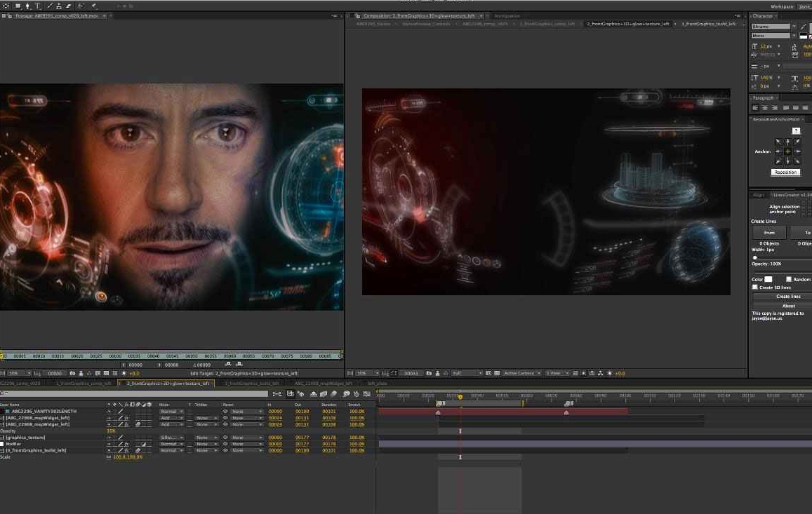Toggle transparency grid in Footage viewer
The image size is (812, 514).
click(x=106, y=373)
